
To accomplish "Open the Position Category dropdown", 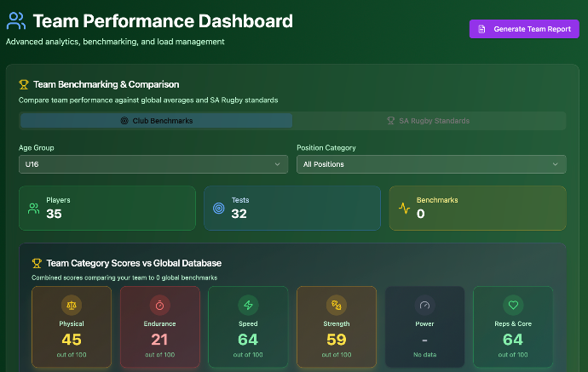I will coord(430,164).
